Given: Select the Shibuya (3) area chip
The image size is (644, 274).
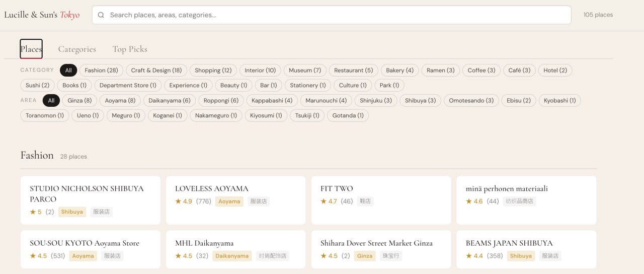Looking at the screenshot, I should pos(421,101).
